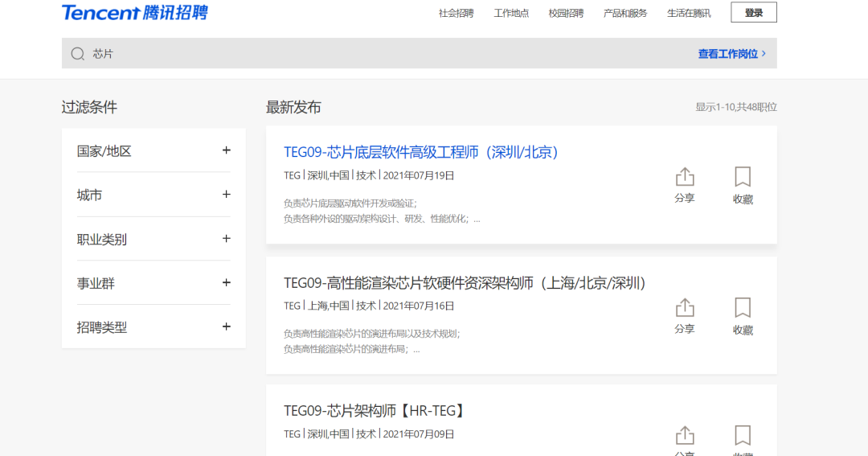
Task: Share the 芯片底层软件高级工程师 job posting
Action: pos(684,185)
